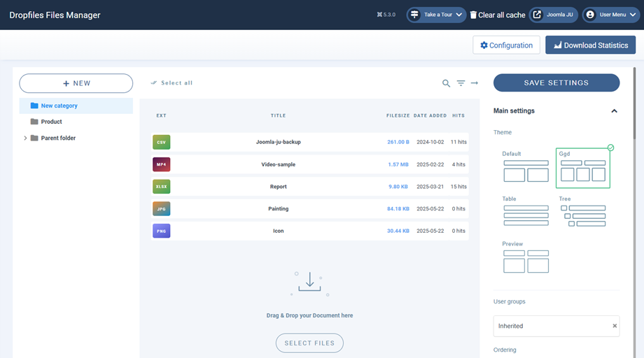Image resolution: width=644 pixels, height=358 pixels.
Task: Open the file filter icon
Action: (x=461, y=83)
